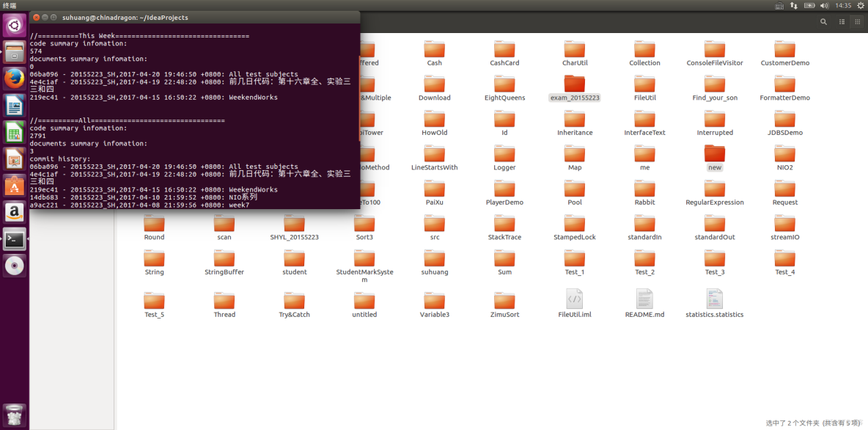Select the RegularExpression folder
This screenshot has height=430, width=868.
pos(715,194)
